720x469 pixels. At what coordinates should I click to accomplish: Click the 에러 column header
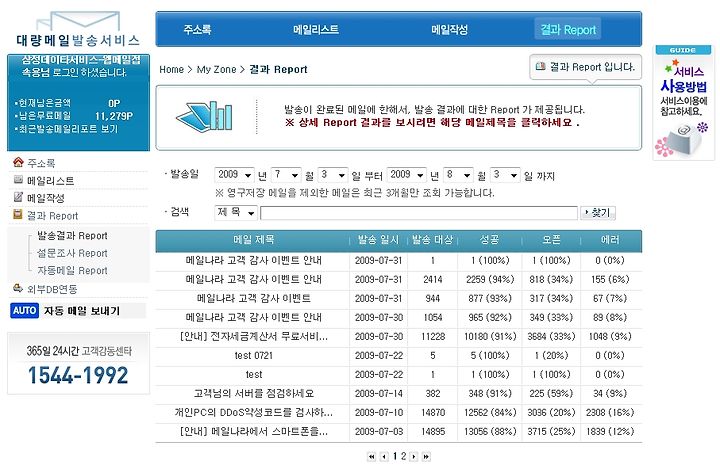(x=610, y=240)
